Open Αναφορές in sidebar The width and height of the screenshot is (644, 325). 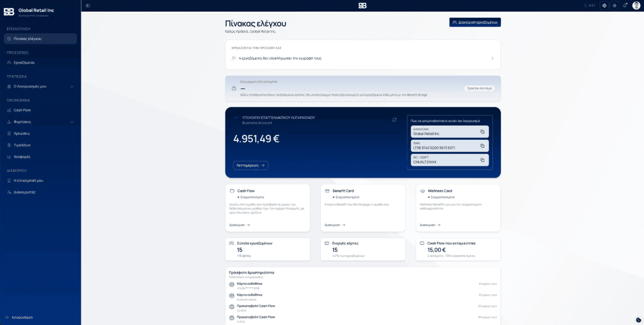coord(40,156)
